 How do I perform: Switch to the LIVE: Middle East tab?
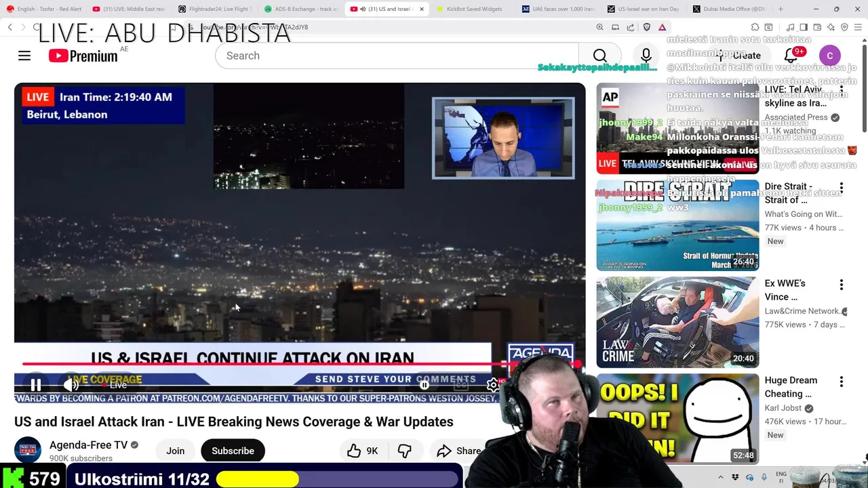pos(129,9)
